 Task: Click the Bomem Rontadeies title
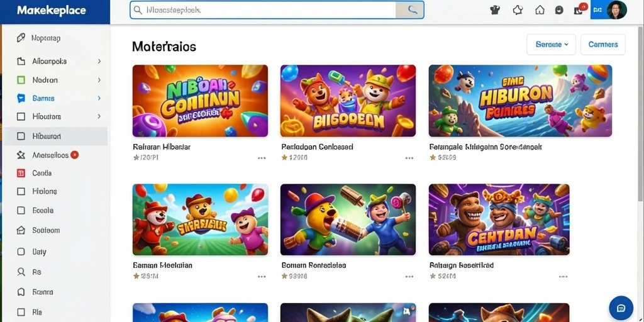click(x=314, y=265)
